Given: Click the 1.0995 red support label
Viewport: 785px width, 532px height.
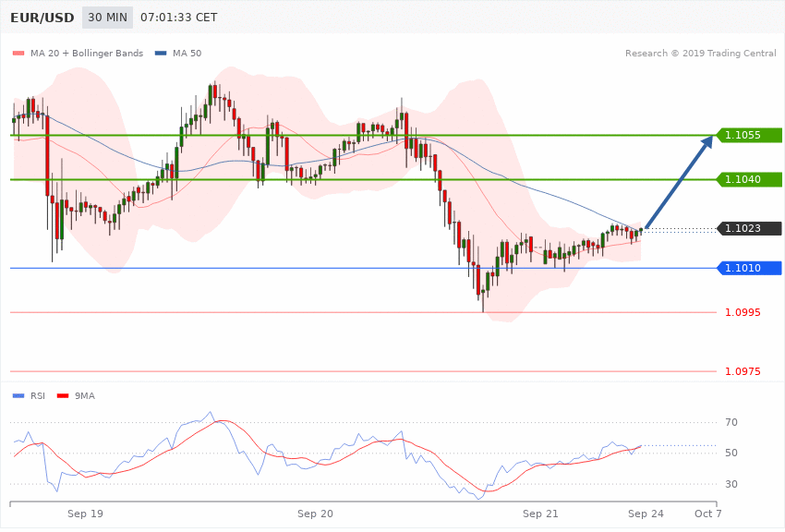Looking at the screenshot, I should pos(743,312).
